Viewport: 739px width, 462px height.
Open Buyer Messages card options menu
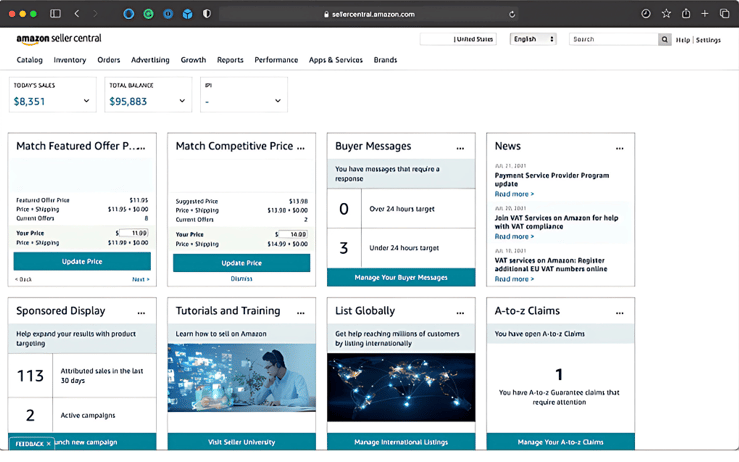point(460,148)
